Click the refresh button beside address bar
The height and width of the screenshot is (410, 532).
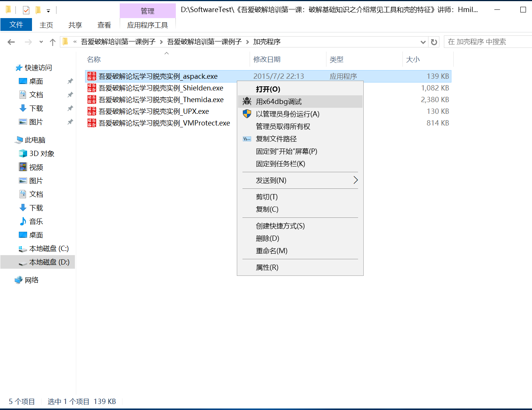[434, 42]
